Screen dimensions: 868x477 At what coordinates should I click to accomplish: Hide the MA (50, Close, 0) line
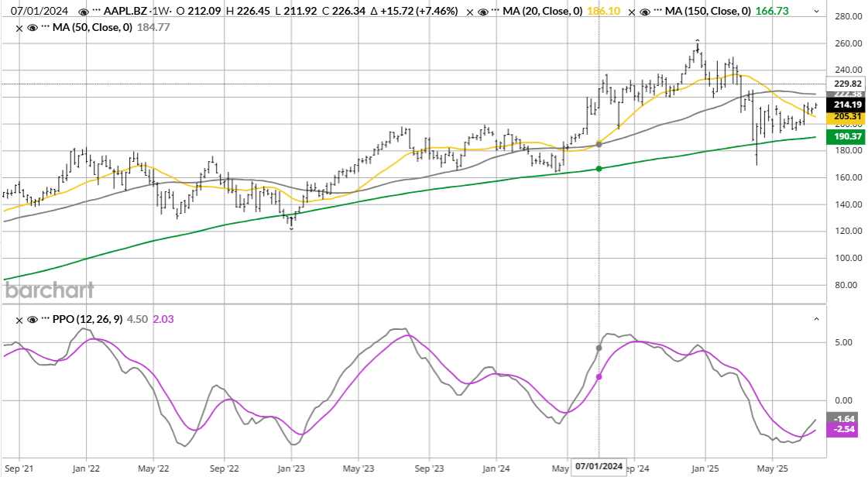tap(32, 28)
